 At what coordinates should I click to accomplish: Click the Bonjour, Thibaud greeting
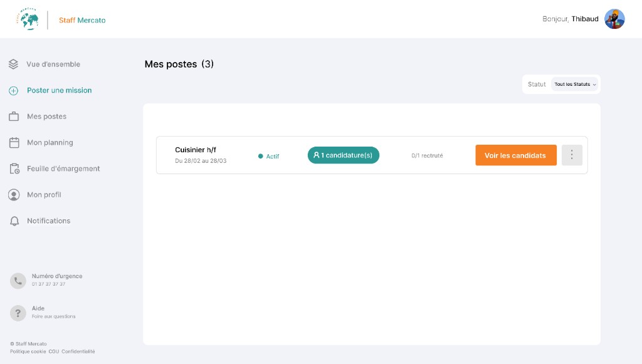(x=571, y=19)
